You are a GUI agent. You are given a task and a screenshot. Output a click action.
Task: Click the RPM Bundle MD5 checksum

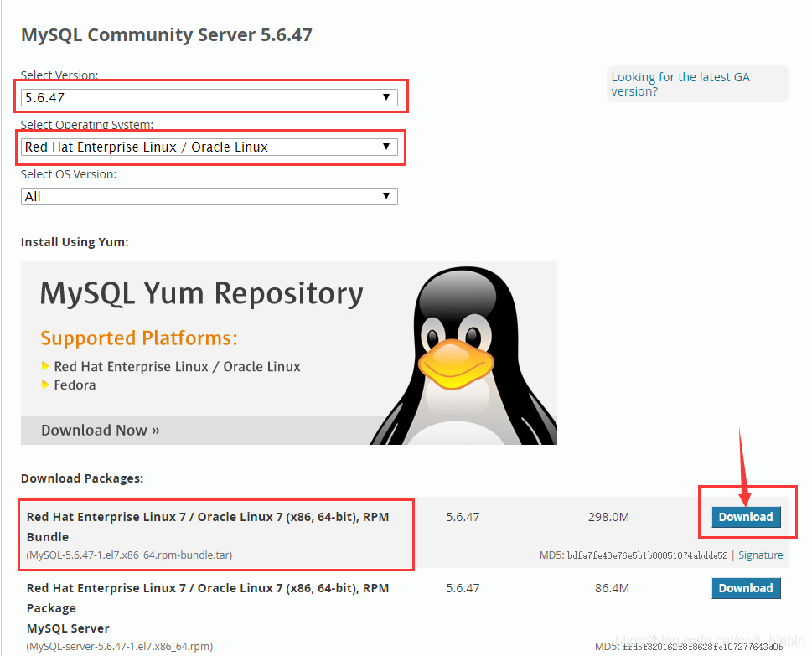point(647,555)
